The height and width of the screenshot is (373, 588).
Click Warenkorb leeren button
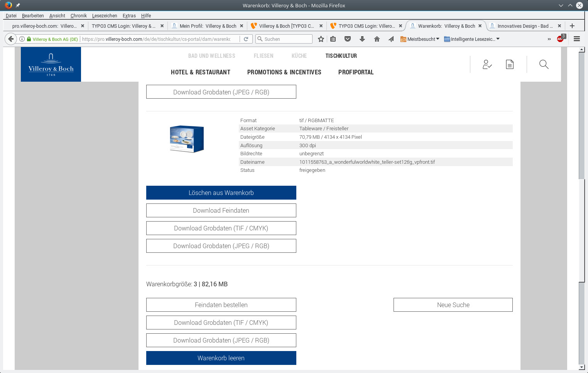click(x=221, y=358)
